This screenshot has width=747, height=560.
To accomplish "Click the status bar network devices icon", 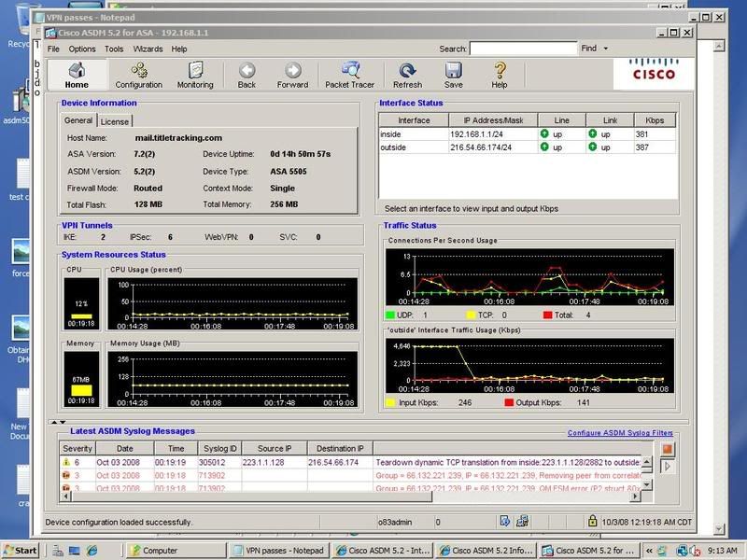I will point(522,522).
